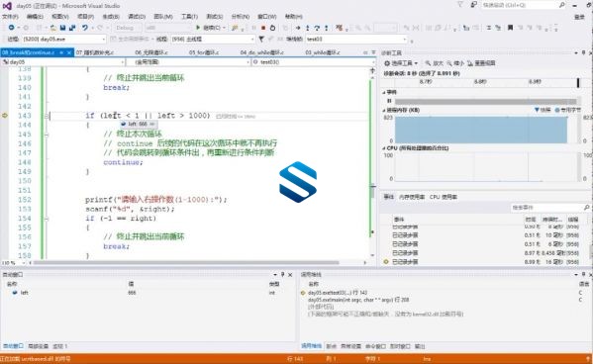Pin the Autos window panel
Viewport: 593px width, 364px height.
coord(282,275)
